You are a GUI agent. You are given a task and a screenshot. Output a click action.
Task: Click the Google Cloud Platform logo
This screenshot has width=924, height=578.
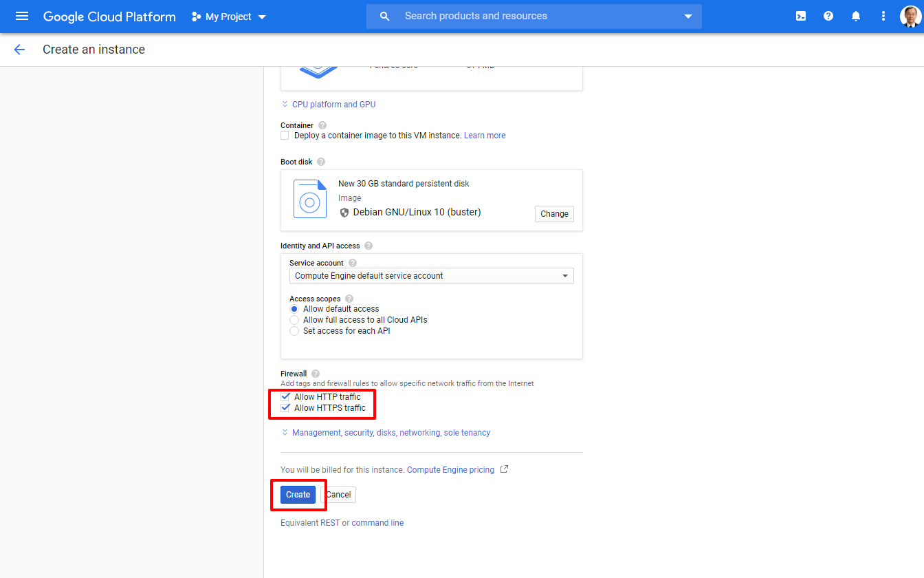click(x=109, y=17)
